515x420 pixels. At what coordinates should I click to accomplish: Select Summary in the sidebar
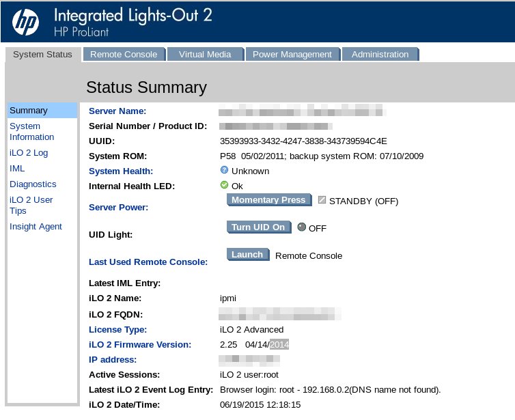pyautogui.click(x=42, y=111)
